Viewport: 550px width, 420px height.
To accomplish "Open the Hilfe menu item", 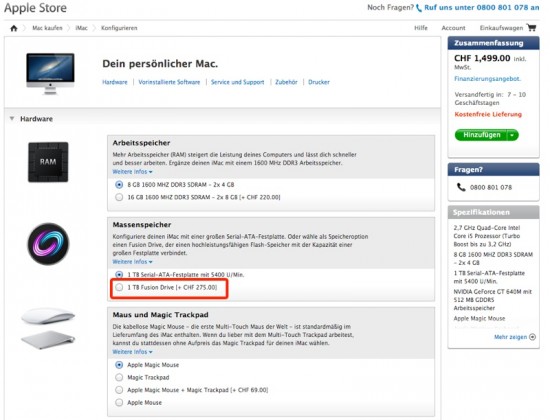I will [x=421, y=28].
